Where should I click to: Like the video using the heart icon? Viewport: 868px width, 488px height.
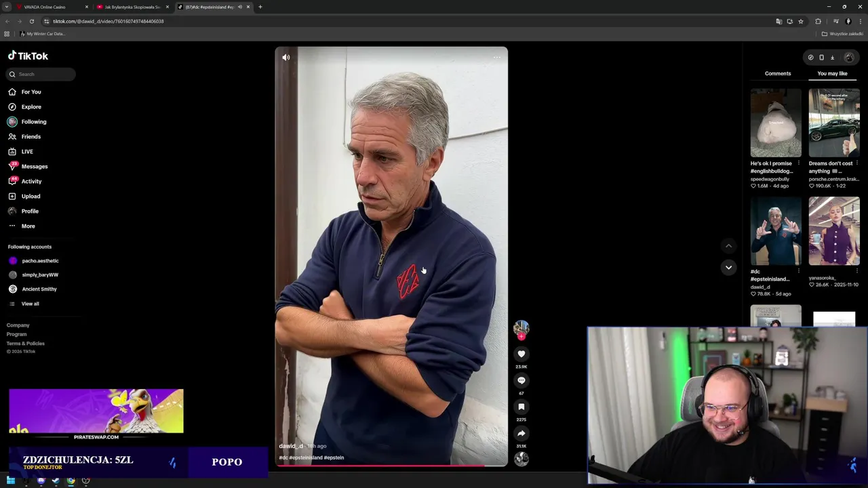tap(521, 354)
